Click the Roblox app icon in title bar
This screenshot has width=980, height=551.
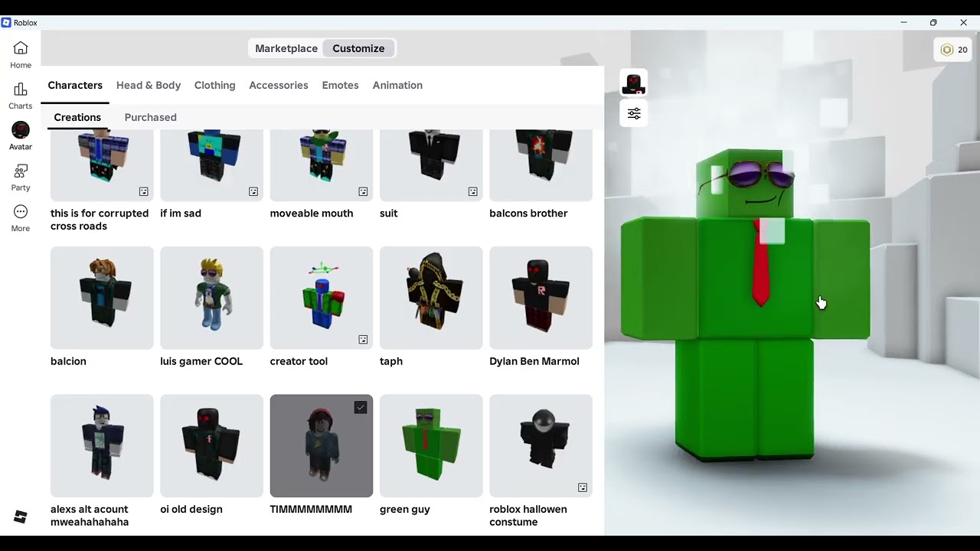point(7,23)
